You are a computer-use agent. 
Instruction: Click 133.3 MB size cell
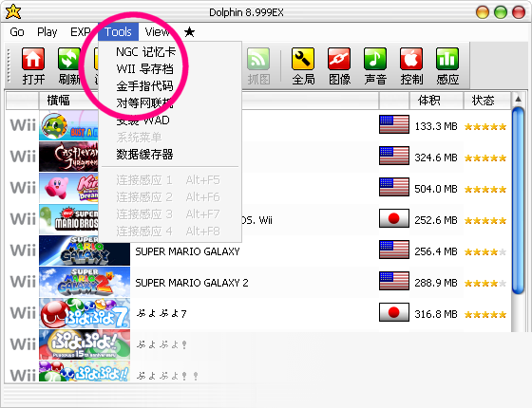click(x=436, y=126)
